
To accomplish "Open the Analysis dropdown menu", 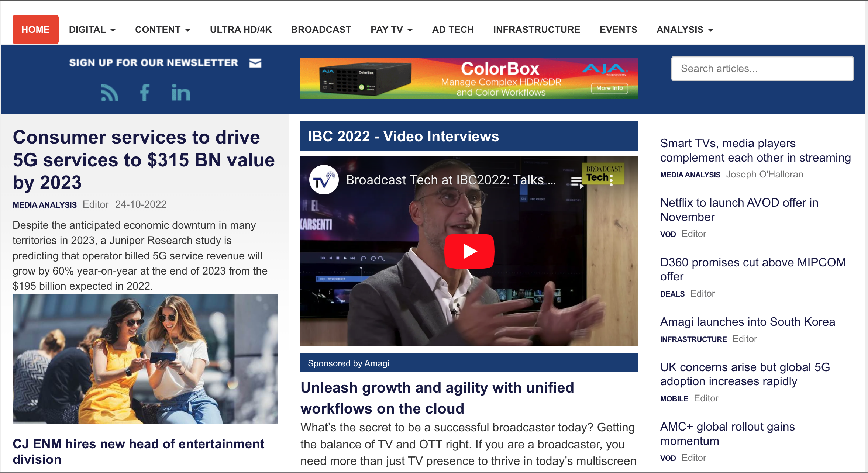I will point(685,30).
